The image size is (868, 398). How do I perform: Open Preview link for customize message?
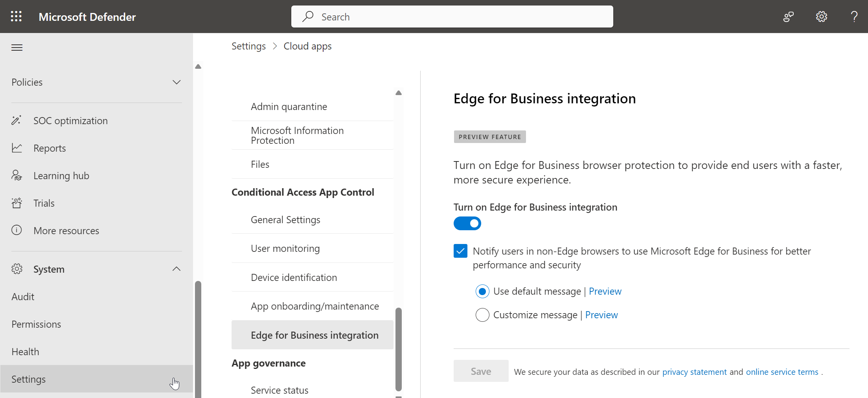pos(601,315)
